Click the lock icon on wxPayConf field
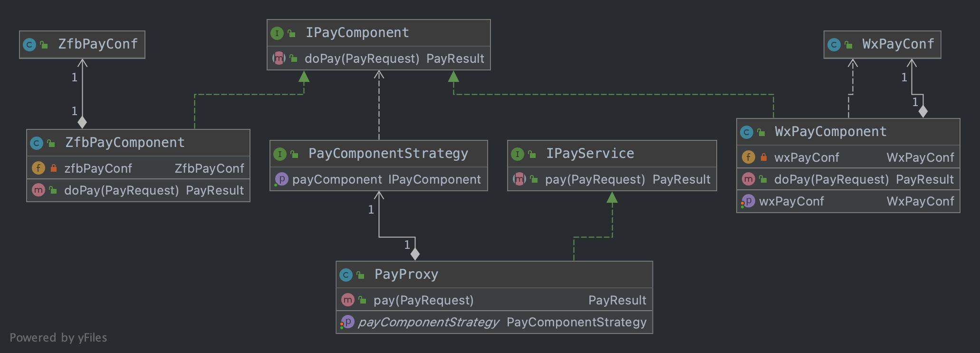The height and width of the screenshot is (353, 980). pyautogui.click(x=764, y=157)
